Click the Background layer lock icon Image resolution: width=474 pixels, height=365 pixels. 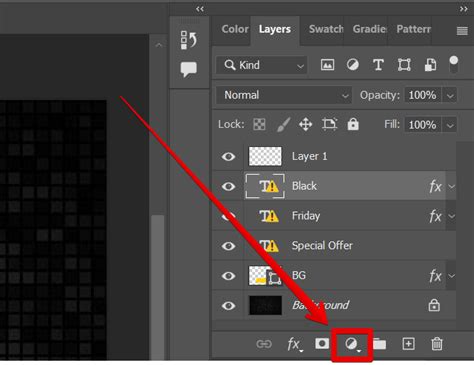click(434, 305)
